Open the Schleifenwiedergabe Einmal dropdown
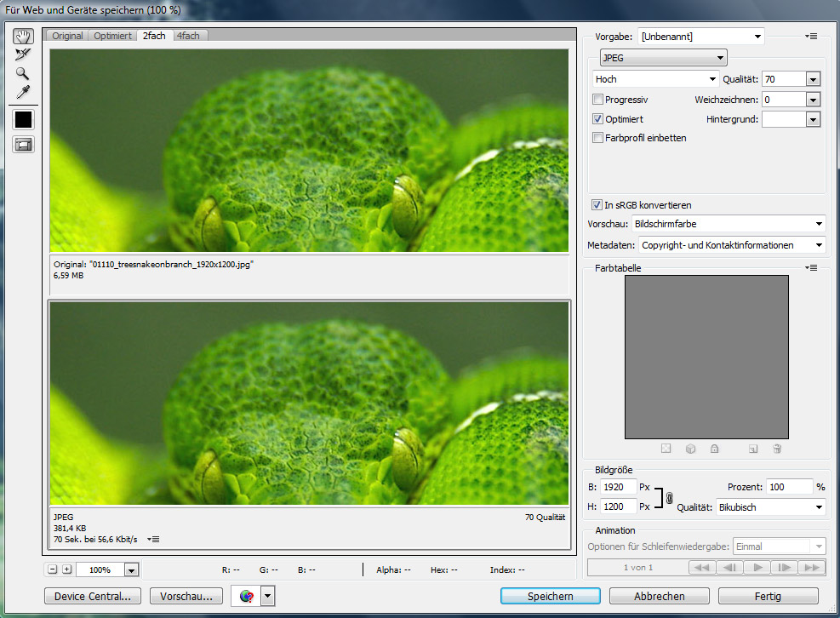Image resolution: width=840 pixels, height=618 pixels. pos(779,546)
